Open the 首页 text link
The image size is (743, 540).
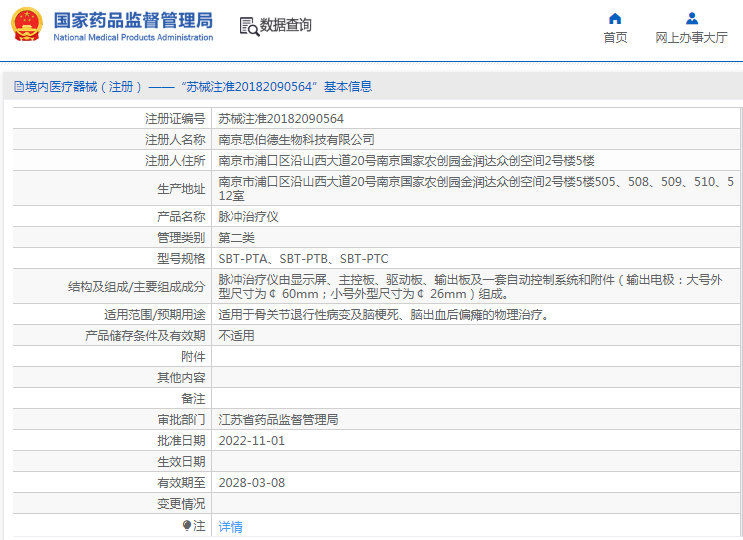tap(615, 38)
